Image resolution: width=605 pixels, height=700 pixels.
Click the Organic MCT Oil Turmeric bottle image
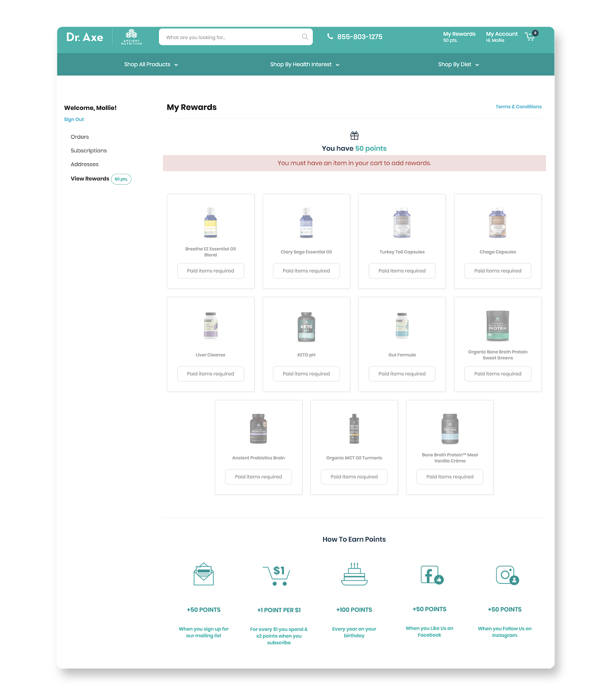[x=354, y=429]
